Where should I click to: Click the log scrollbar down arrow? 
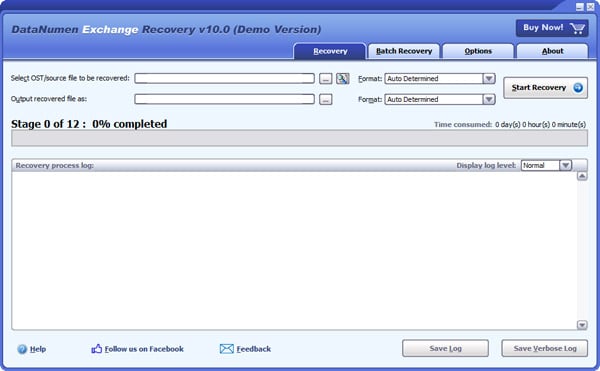coord(582,325)
